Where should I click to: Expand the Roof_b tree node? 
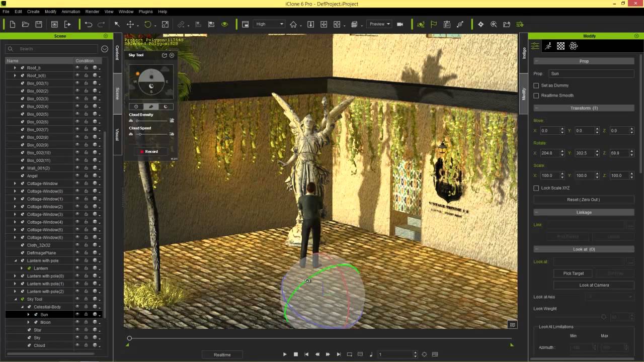15,67
